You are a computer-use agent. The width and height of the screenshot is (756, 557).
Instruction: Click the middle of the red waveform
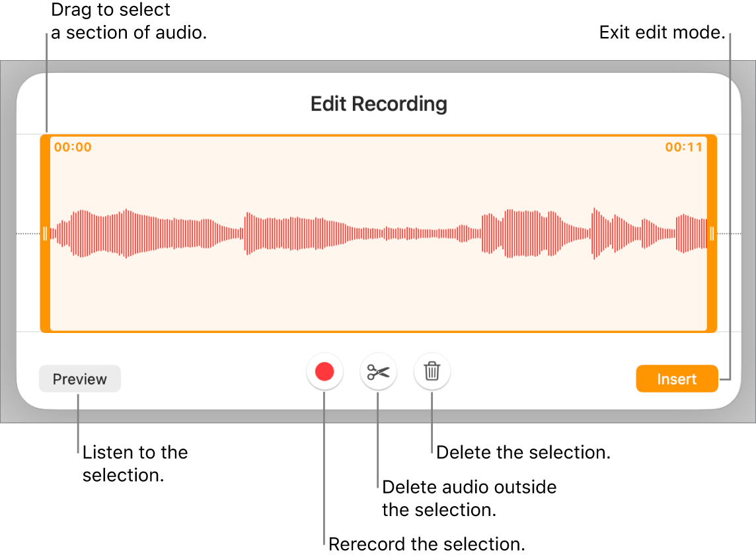[378, 233]
